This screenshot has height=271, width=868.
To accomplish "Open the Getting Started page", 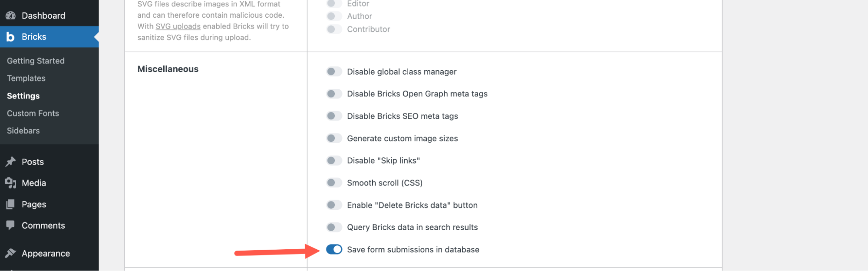I will [36, 61].
